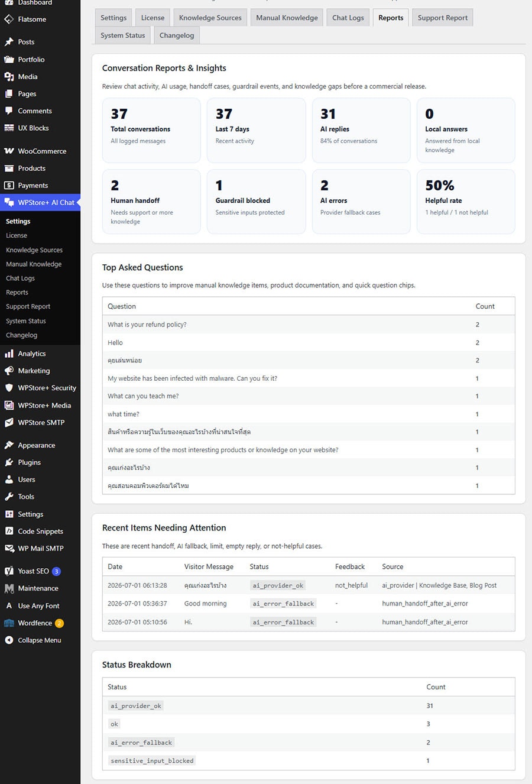Click the Guardrail blocked card
532x784 pixels.
point(256,202)
